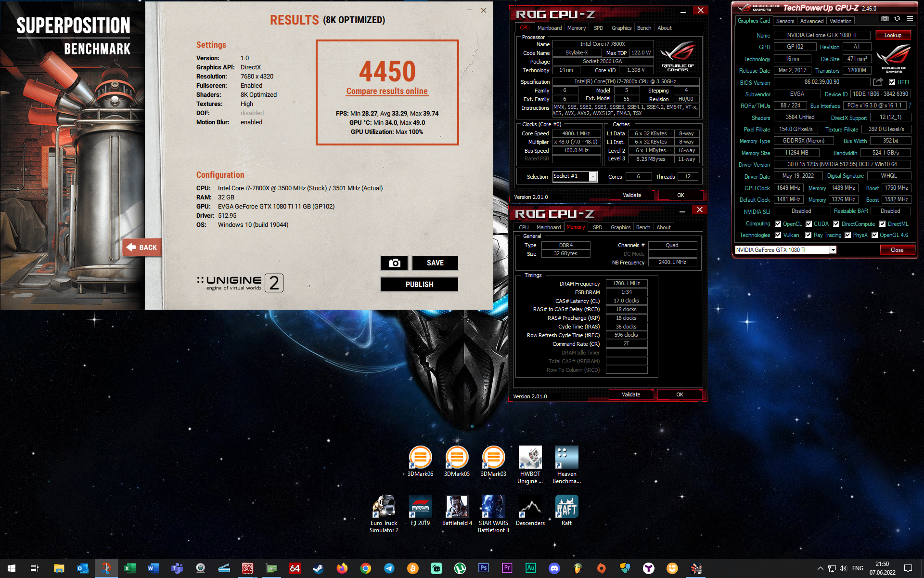Image resolution: width=924 pixels, height=578 pixels.
Task: Click the clock showing 21:50
Action: [882, 564]
